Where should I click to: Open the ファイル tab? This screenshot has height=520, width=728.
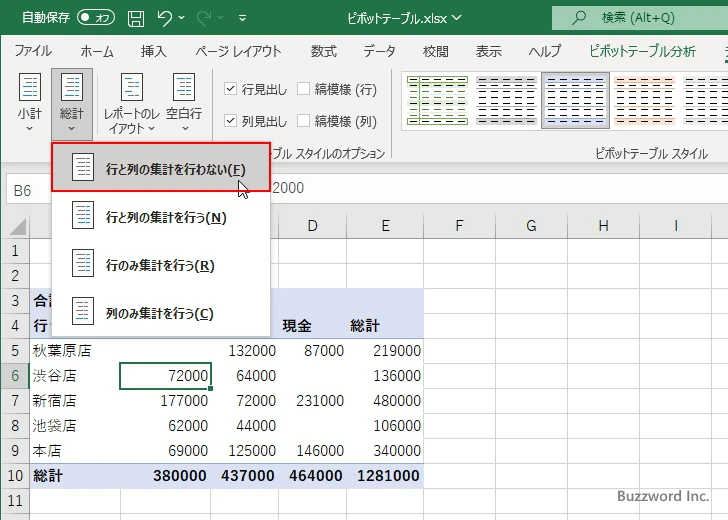tap(33, 51)
